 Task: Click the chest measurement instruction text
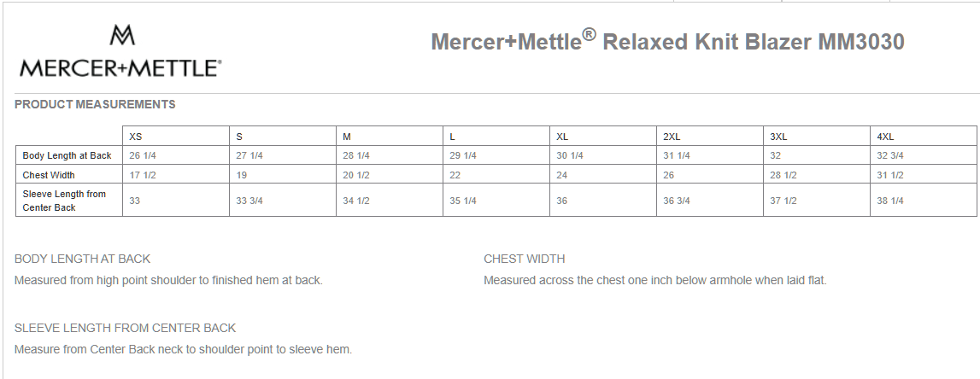[655, 280]
